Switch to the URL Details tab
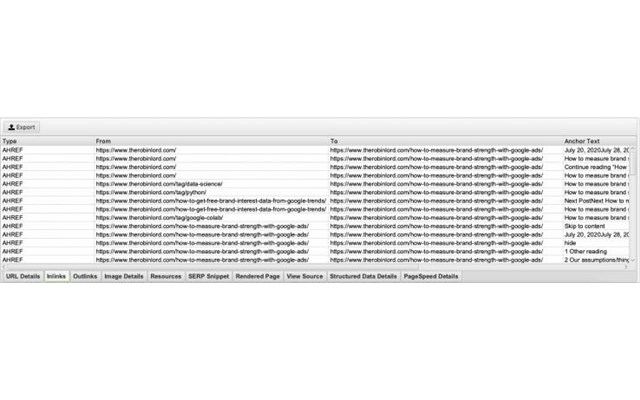Viewport: 640px width, 400px height. (23, 276)
